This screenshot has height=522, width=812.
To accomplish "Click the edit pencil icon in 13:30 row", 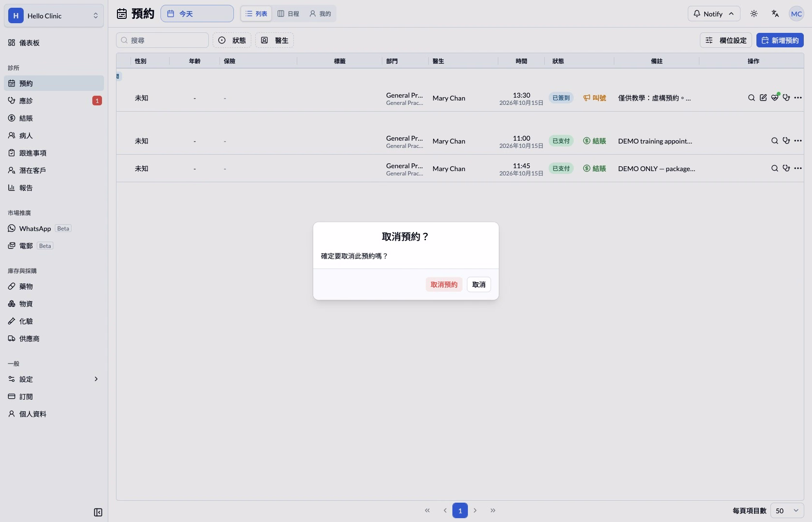I will 763,98.
